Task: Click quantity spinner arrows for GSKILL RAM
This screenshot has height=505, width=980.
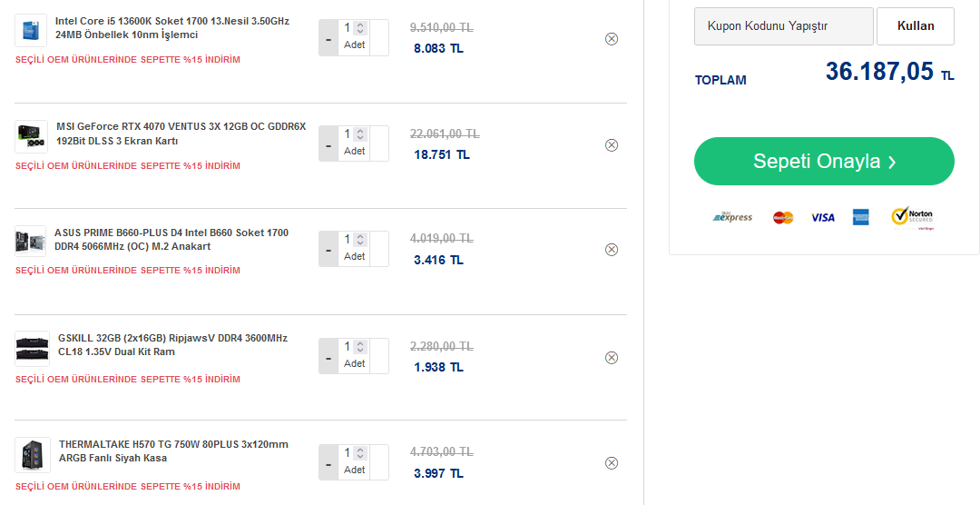Action: 360,347
